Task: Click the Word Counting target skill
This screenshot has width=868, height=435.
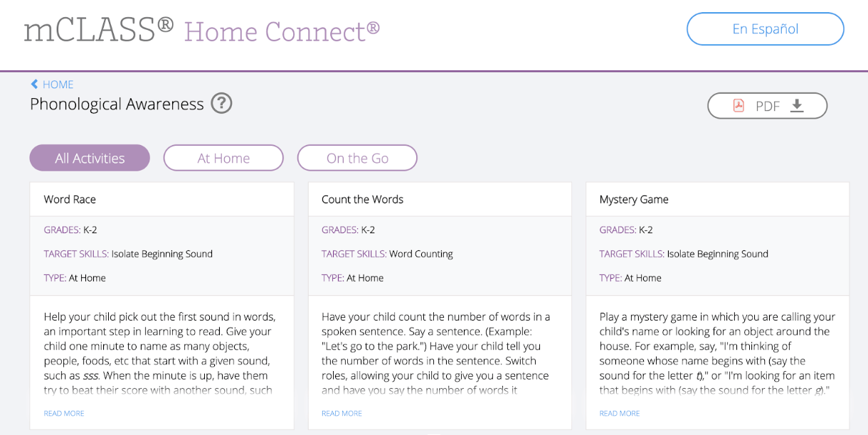Action: pyautogui.click(x=421, y=254)
